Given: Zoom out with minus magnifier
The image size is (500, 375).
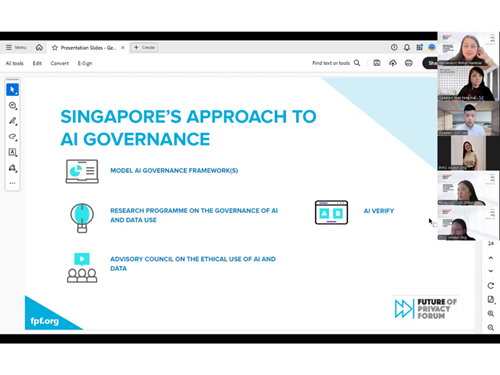Looking at the screenshot, I should tap(491, 328).
